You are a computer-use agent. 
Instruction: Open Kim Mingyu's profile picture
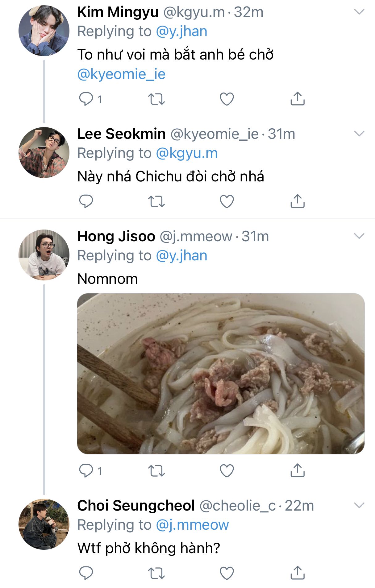click(44, 30)
